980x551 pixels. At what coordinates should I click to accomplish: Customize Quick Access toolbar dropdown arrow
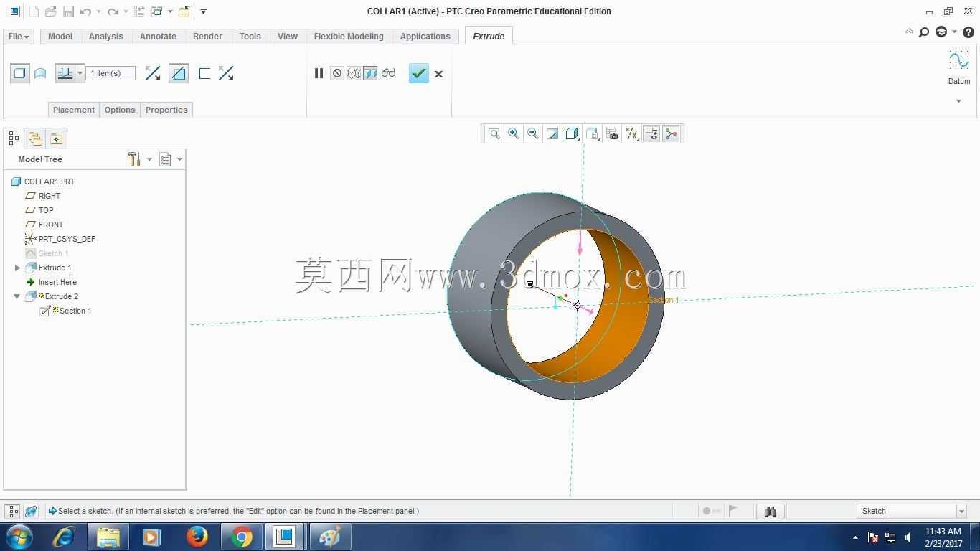203,11
